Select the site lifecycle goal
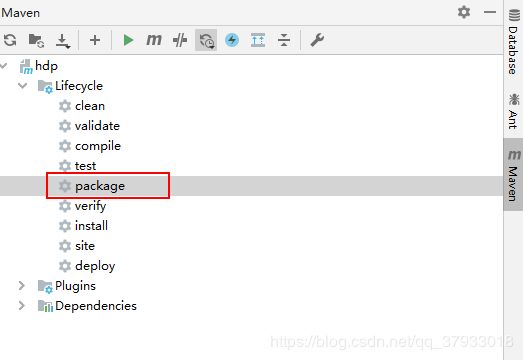This screenshot has width=523, height=360. pos(85,246)
